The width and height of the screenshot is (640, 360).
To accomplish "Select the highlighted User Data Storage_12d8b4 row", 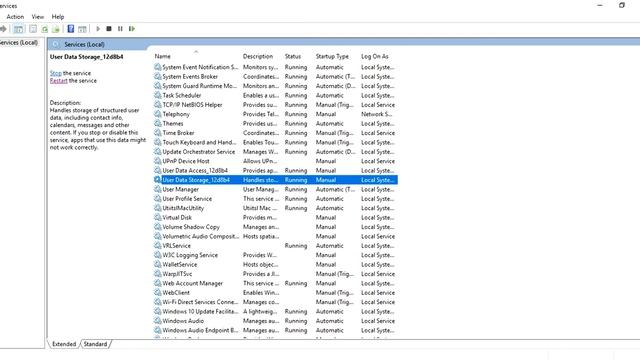I will 275,180.
